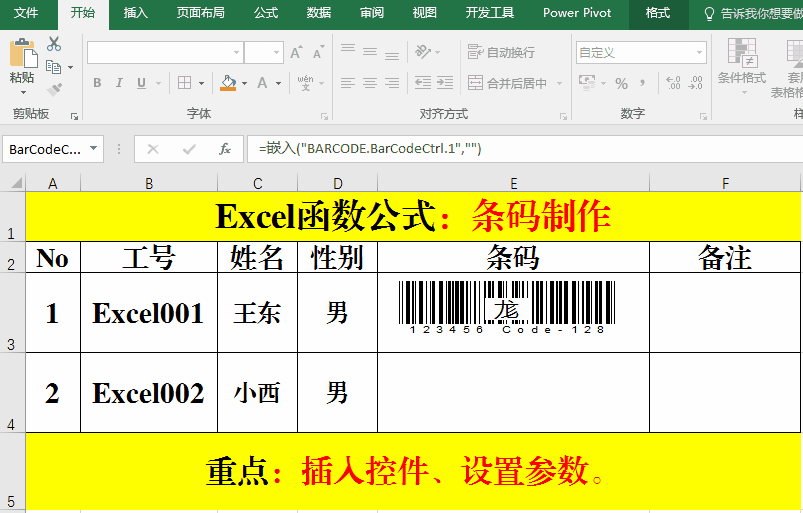Screen dimensions: 803x513
Task: Switch to the Power Pivot tab
Action: point(577,13)
